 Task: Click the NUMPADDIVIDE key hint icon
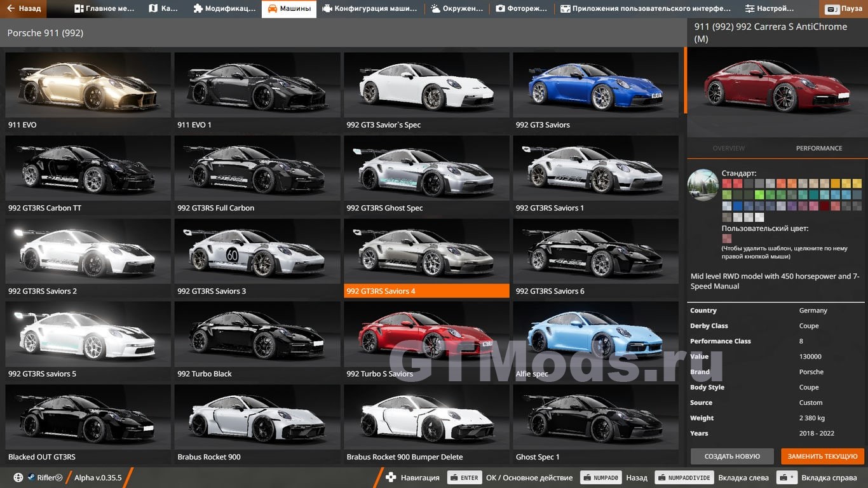(x=684, y=478)
